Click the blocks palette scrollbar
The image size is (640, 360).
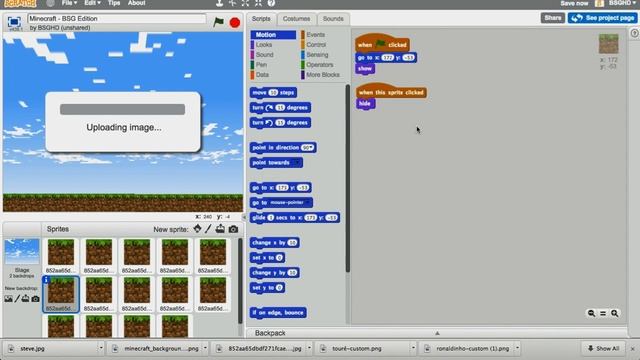pos(348,178)
